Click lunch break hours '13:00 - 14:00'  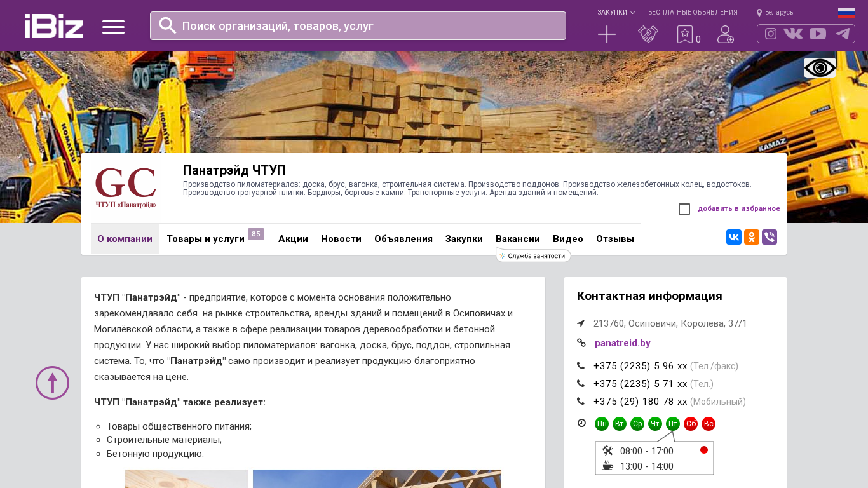(647, 466)
